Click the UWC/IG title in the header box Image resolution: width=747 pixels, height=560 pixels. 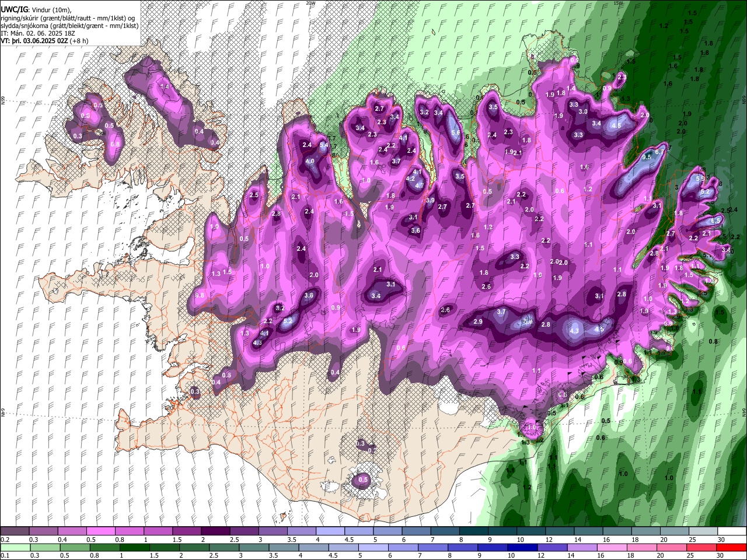click(x=13, y=10)
